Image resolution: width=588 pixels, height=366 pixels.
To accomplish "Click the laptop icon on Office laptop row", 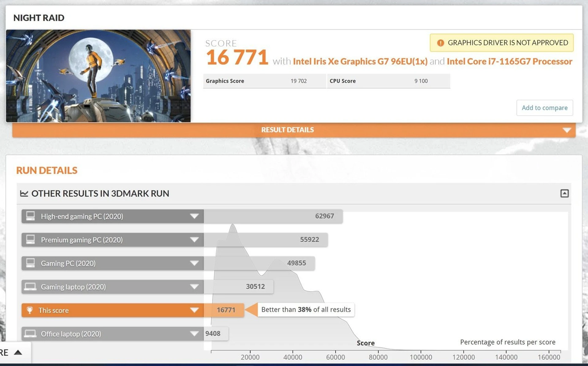I will coord(30,334).
